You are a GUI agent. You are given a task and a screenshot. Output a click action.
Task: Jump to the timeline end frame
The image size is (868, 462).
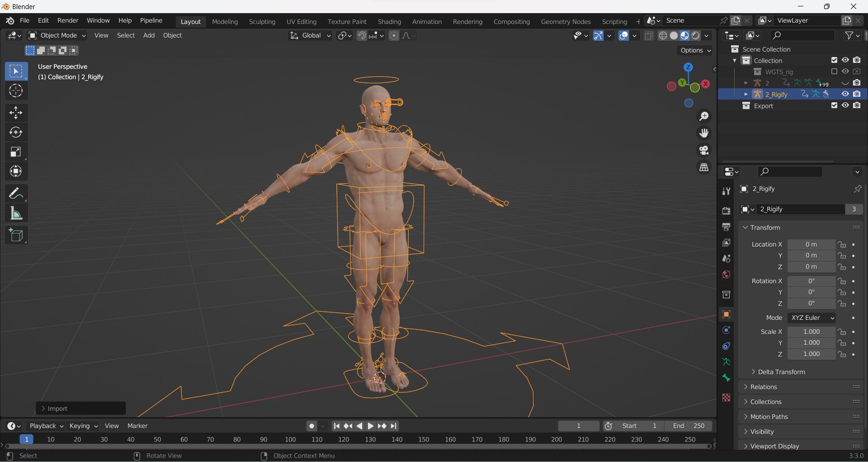394,426
